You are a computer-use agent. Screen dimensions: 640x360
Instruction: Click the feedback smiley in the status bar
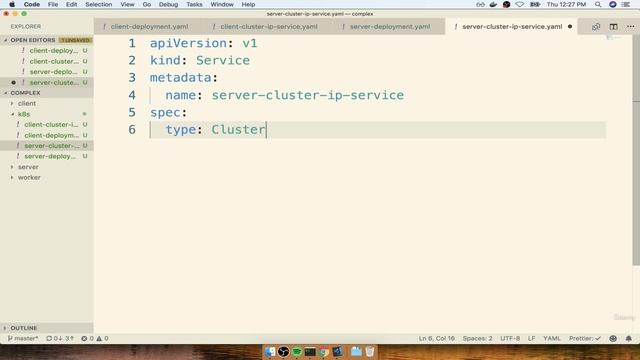[x=613, y=338]
